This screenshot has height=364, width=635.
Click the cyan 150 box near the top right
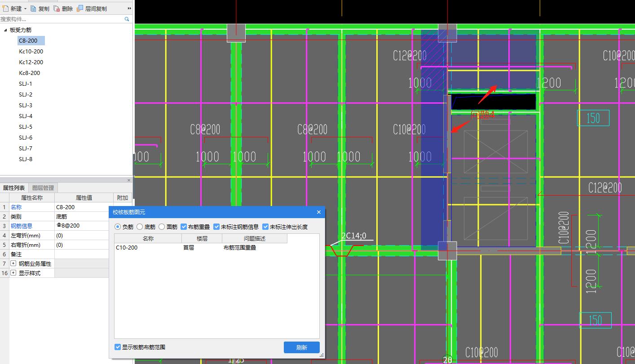pos(593,118)
